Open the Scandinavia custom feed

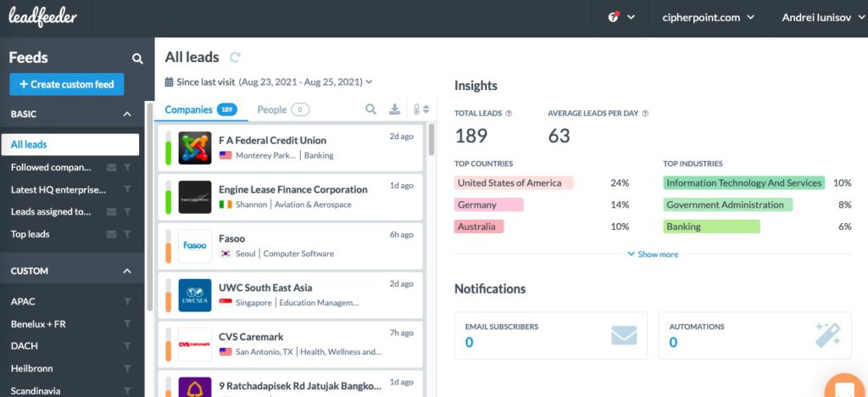coord(36,390)
